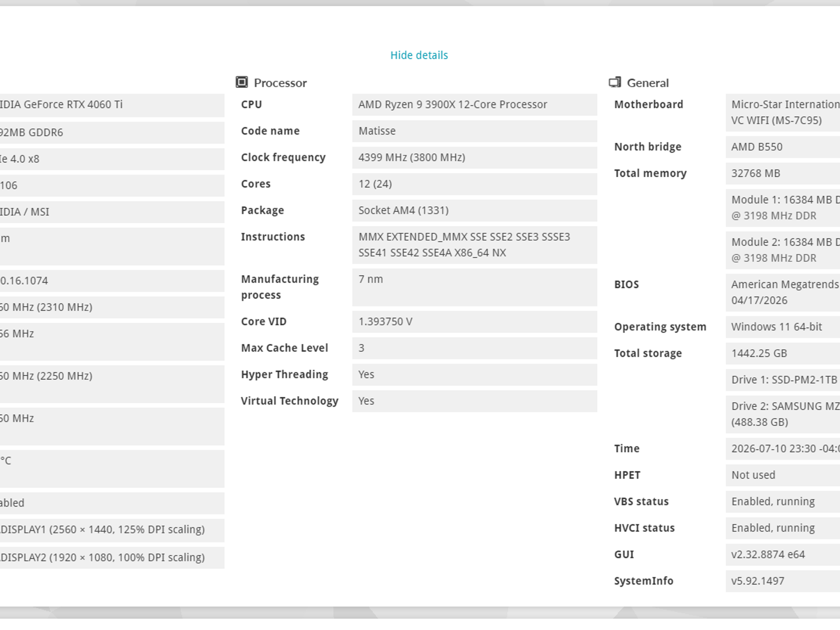Click the SystemInfo version v5.92.1497
Viewport: 840px width, 630px height.
(783, 581)
